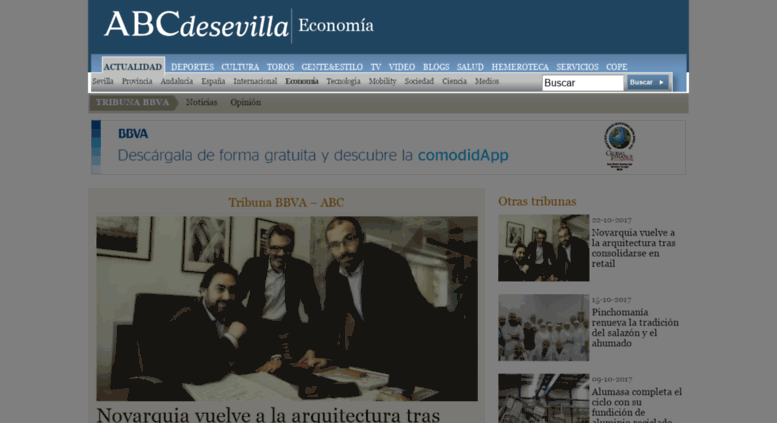Viewport: 777px width, 423px height.
Task: Open Alumasa completa el ciclo link
Action: click(x=637, y=405)
